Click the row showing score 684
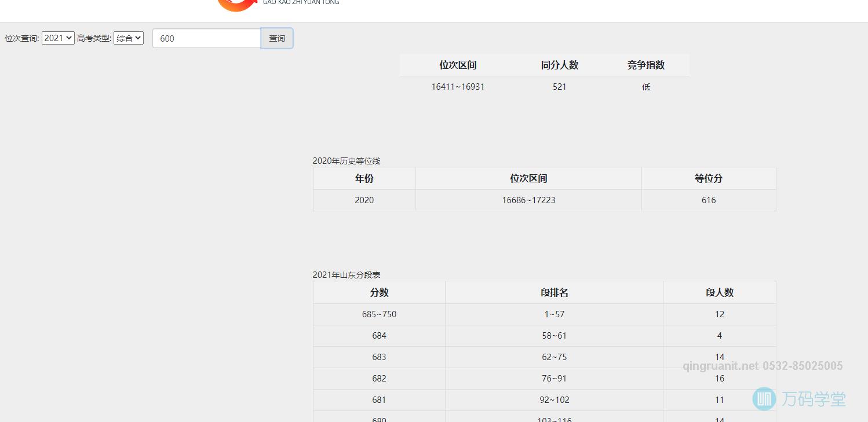The image size is (868, 422). tap(378, 335)
